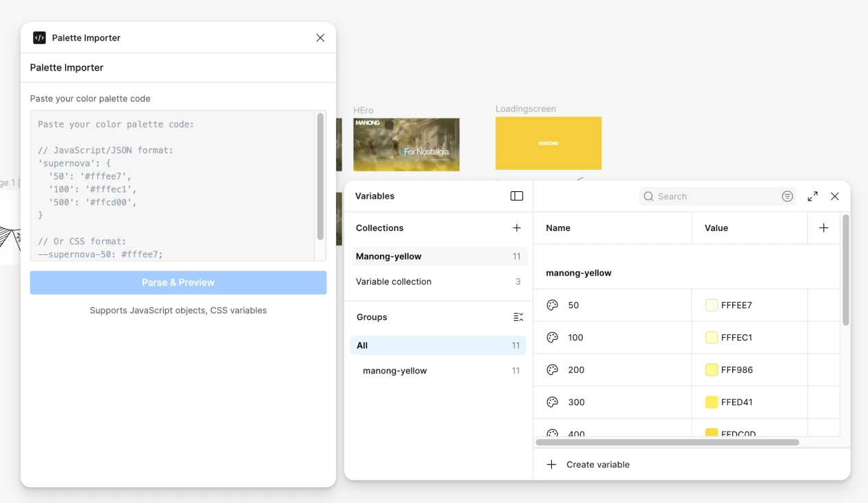Click the Parse & Preview button
The height and width of the screenshot is (503, 868).
[x=178, y=282]
